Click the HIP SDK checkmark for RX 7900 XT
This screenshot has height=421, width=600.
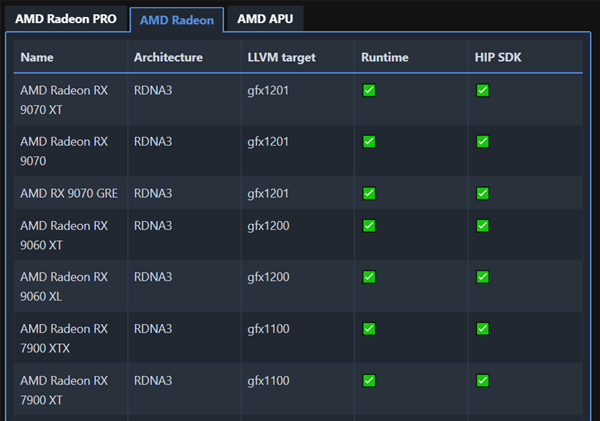click(483, 380)
